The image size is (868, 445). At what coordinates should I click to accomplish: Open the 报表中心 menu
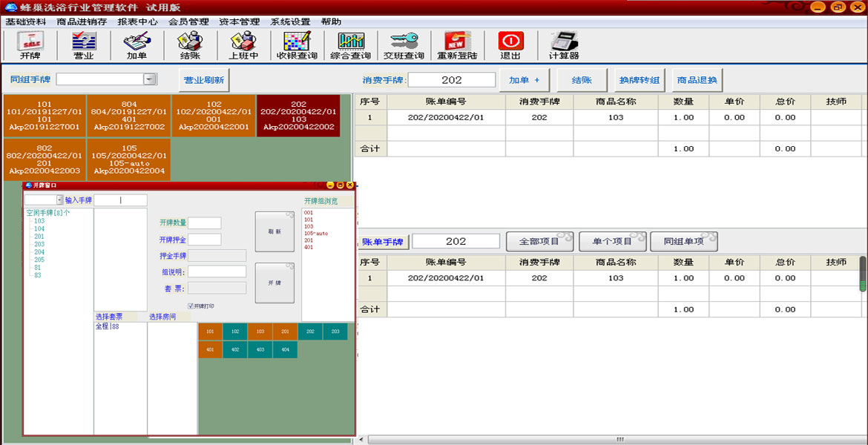138,22
